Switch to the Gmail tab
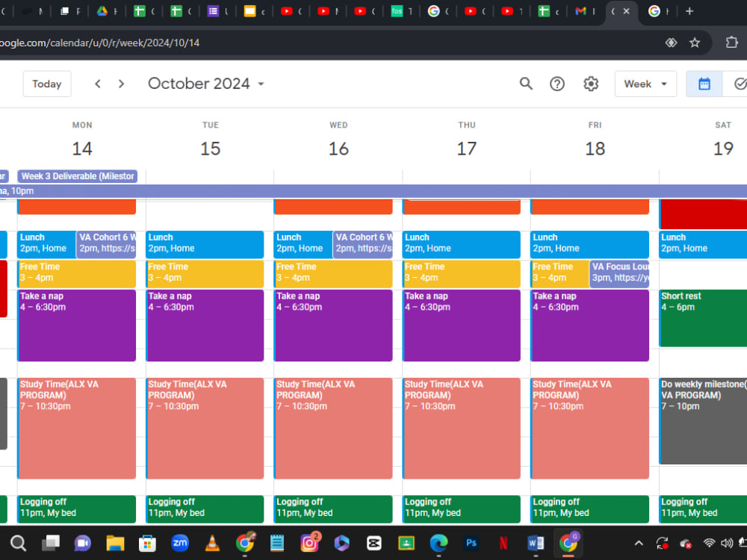Image resolution: width=747 pixels, height=560 pixels. tap(580, 11)
